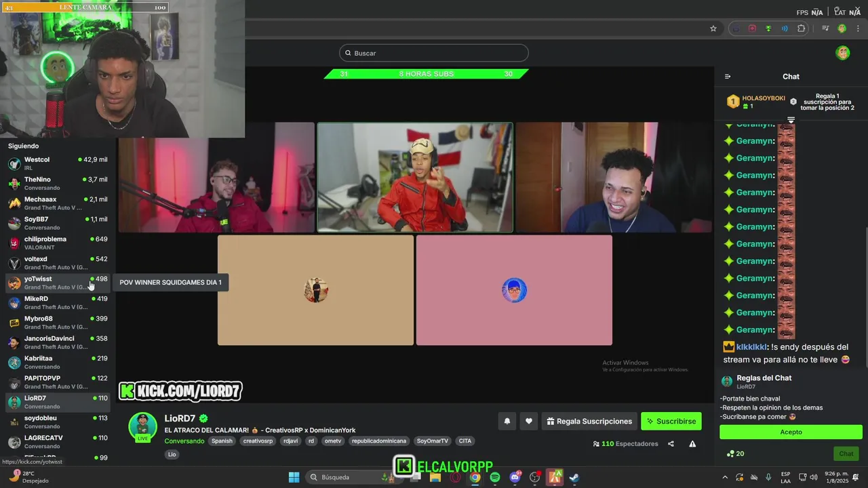This screenshot has width=868, height=488.
Task: Click the blue sound-wave extension icon
Action: (x=785, y=28)
